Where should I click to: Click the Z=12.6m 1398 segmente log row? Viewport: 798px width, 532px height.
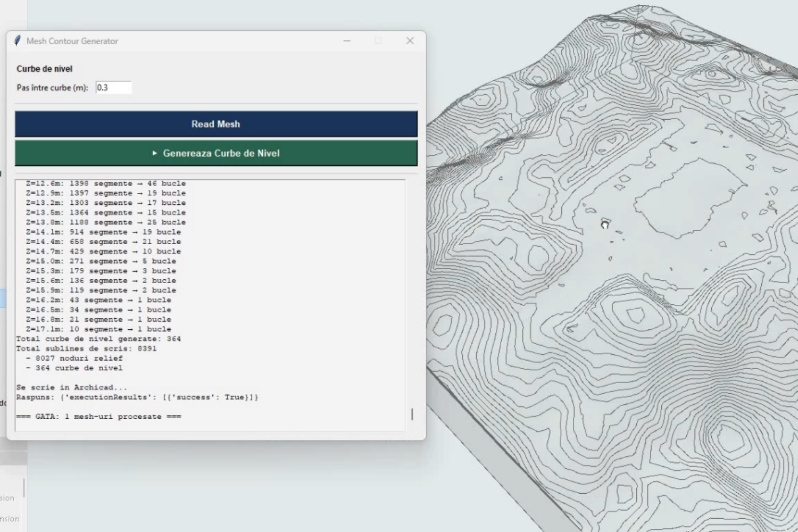106,184
